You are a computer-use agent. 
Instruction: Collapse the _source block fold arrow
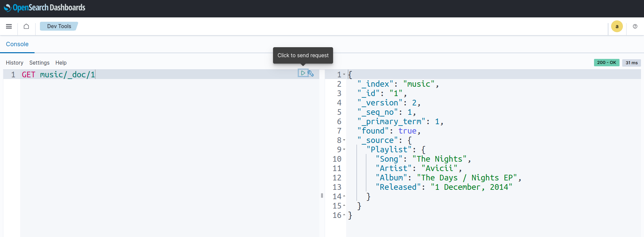(344, 140)
